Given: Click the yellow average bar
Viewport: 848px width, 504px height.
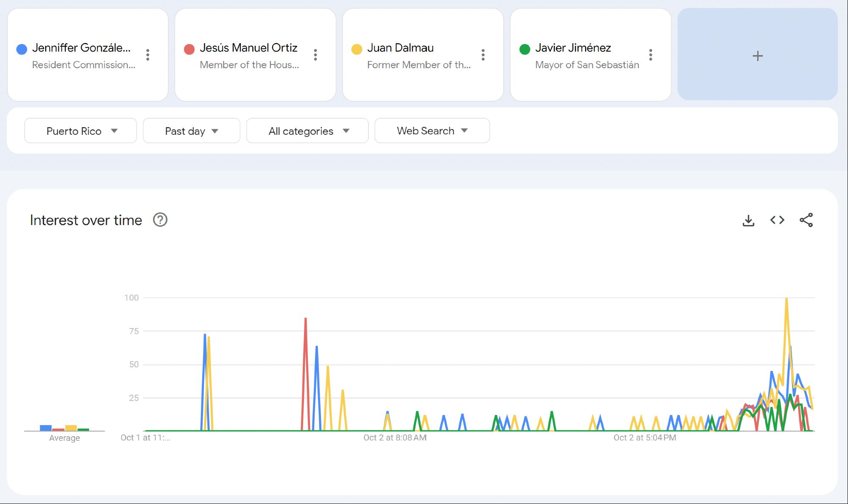Looking at the screenshot, I should pos(71,428).
